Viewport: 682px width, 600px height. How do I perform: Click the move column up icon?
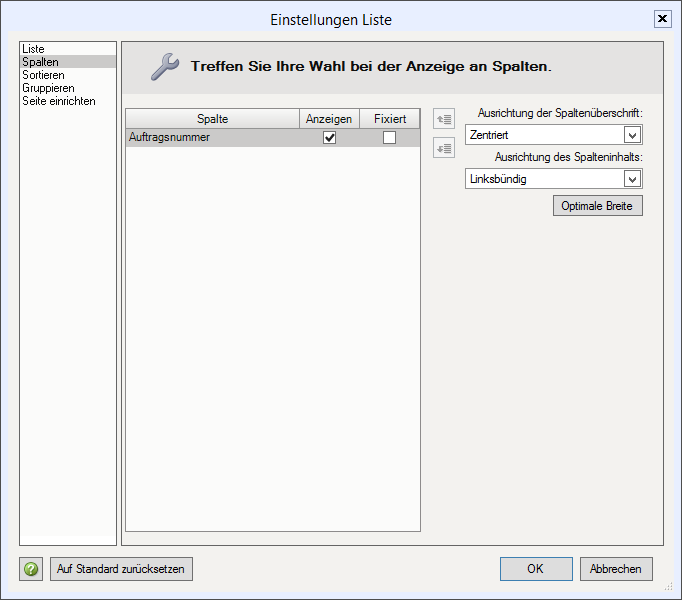point(444,119)
